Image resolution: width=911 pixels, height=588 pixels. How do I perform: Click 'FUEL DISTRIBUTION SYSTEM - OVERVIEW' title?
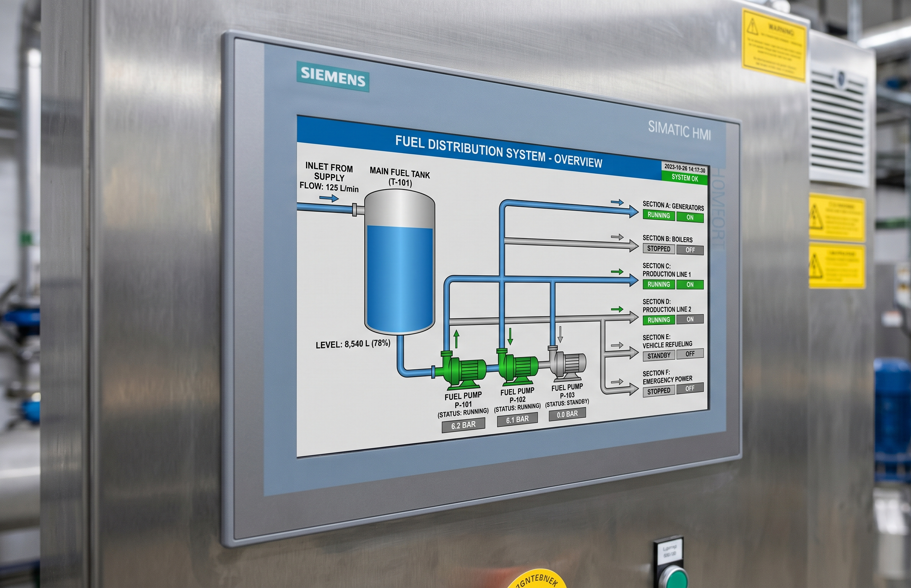tap(498, 152)
